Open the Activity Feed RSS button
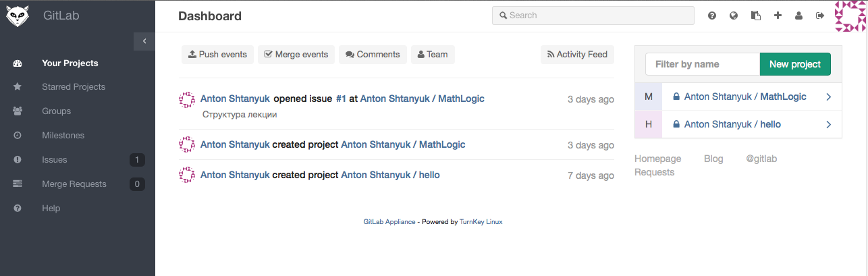Screen dimensions: 868x276 pyautogui.click(x=577, y=55)
